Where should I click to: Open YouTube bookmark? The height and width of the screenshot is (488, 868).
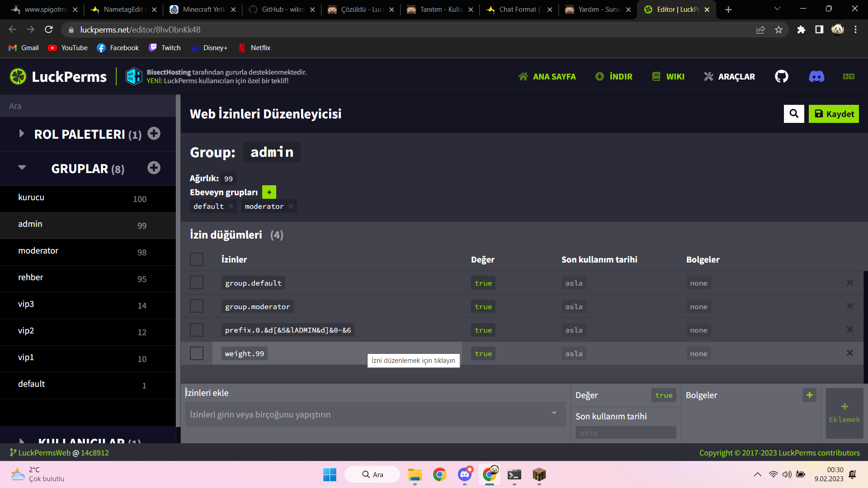[68, 48]
